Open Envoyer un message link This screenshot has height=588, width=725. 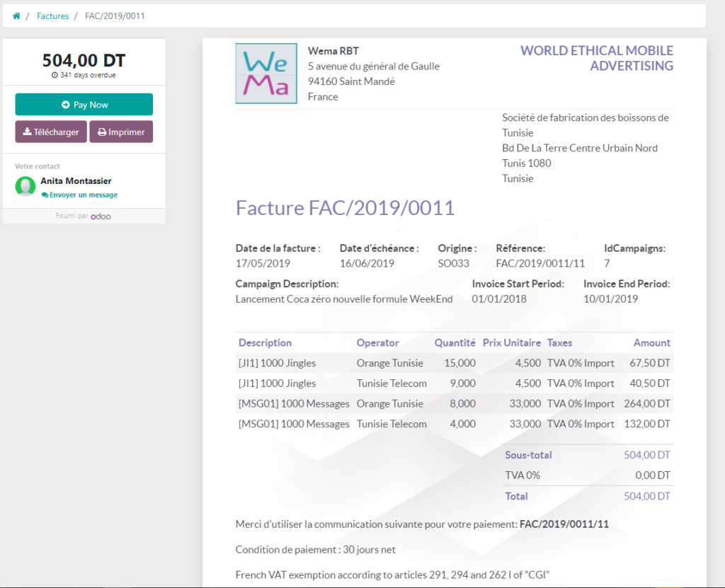coord(79,195)
